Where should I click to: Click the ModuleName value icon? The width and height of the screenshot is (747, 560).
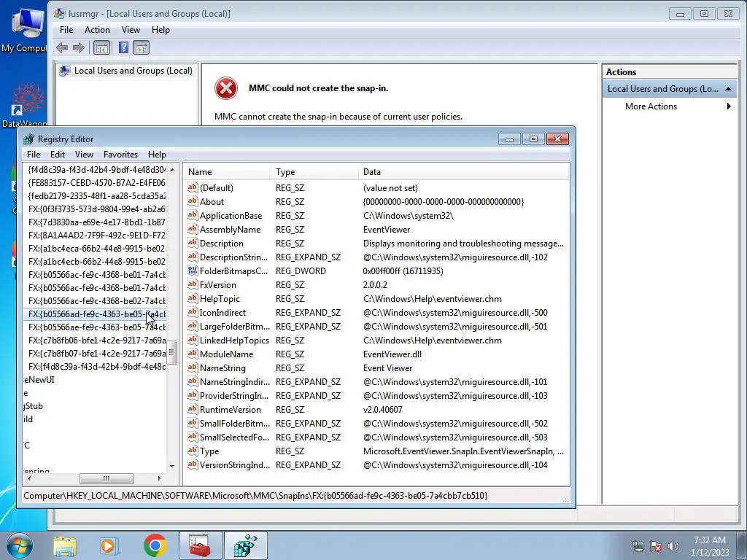click(x=193, y=354)
